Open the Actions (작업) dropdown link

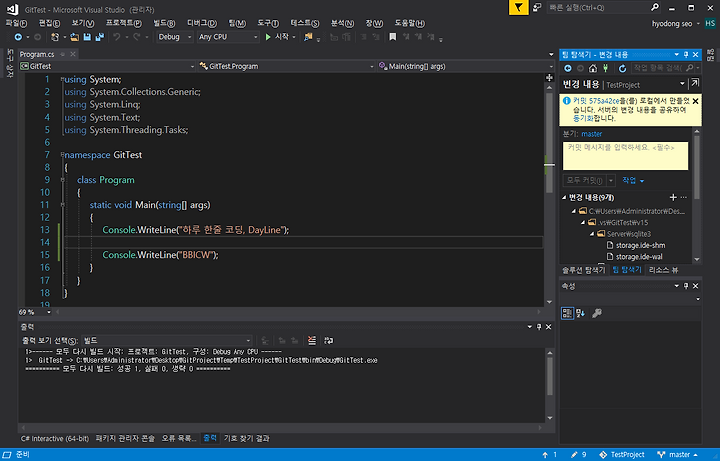click(x=633, y=180)
